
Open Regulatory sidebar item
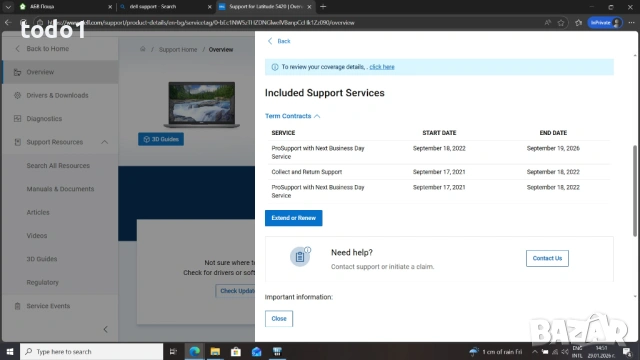[42, 282]
